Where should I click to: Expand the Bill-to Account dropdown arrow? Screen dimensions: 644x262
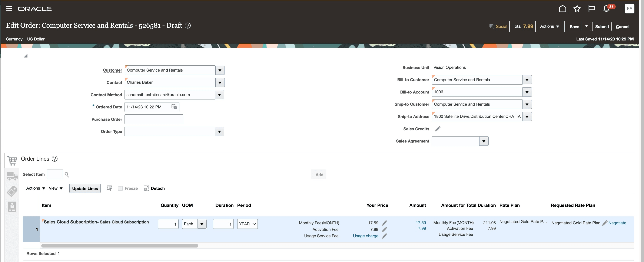527,92
